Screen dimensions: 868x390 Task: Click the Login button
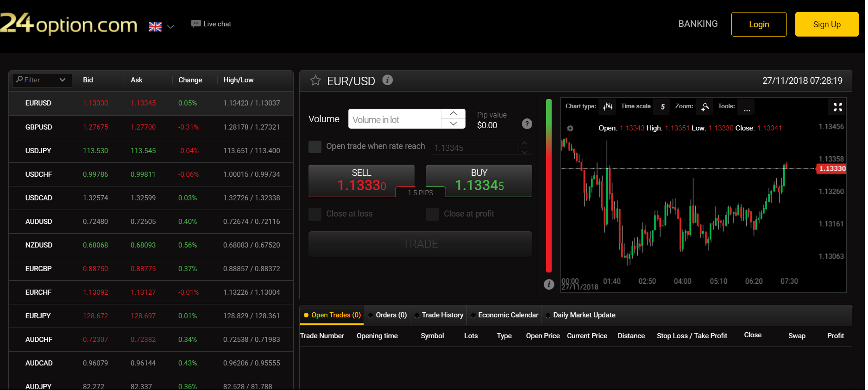point(759,25)
